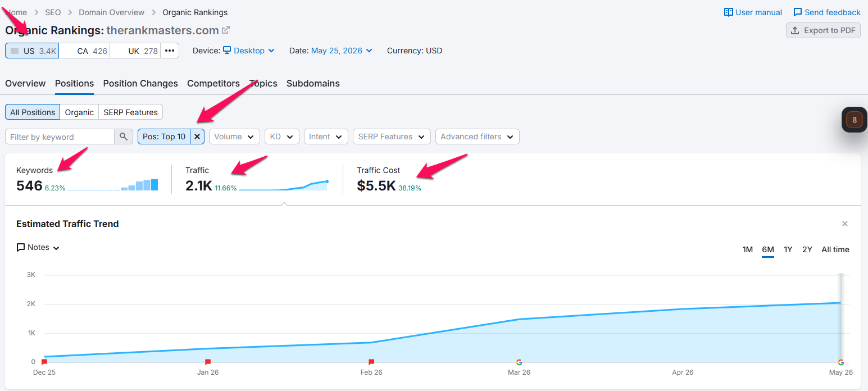Click the Keywords bar sparkline chart

113,185
